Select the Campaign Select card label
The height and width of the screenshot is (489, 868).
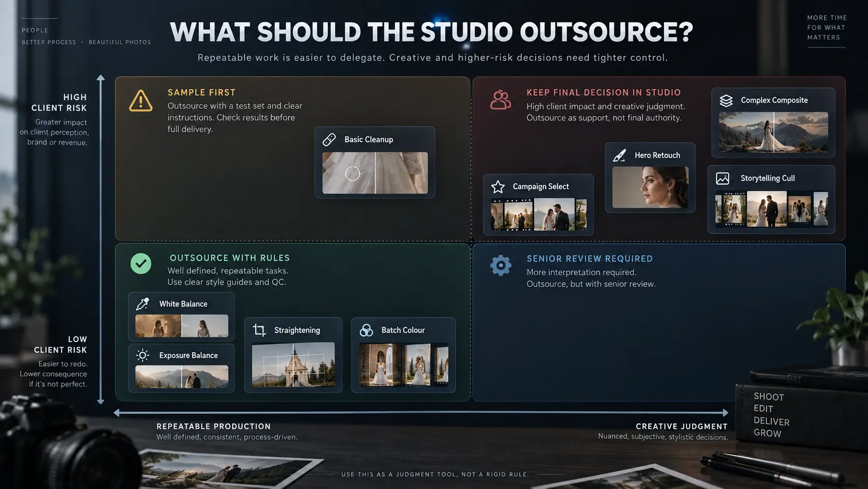pyautogui.click(x=541, y=187)
